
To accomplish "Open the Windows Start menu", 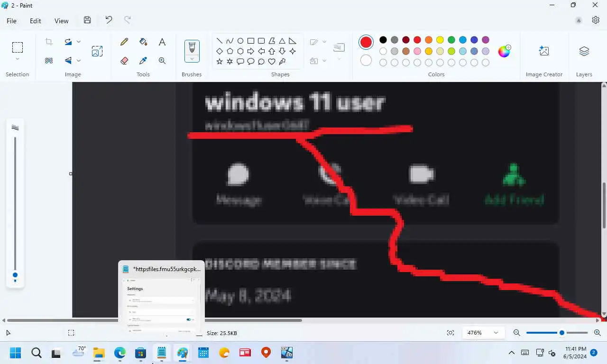I will pos(16,353).
